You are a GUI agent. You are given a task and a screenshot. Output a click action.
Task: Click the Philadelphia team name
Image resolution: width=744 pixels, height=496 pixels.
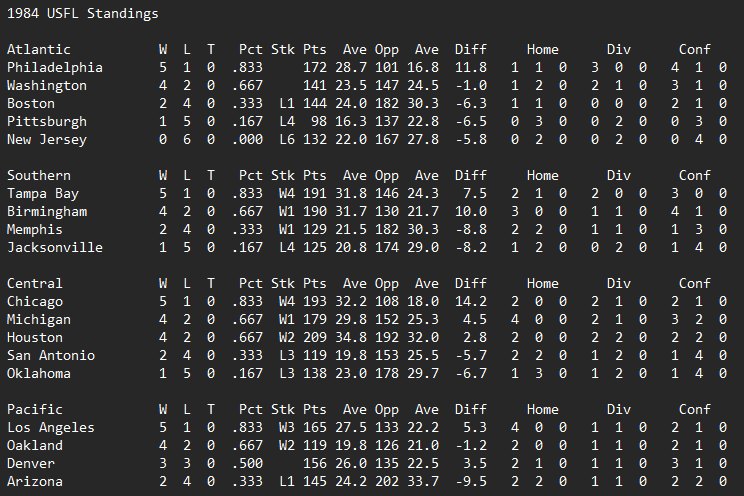pyautogui.click(x=55, y=67)
